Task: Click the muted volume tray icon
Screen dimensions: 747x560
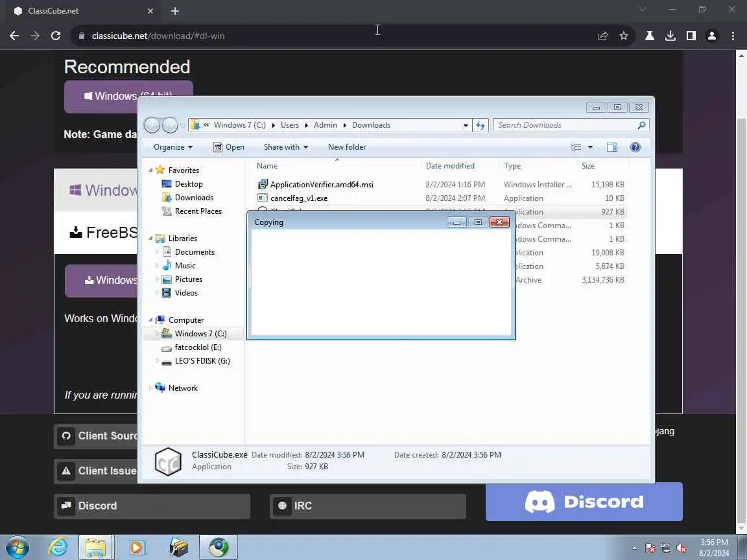Action: 682,548
